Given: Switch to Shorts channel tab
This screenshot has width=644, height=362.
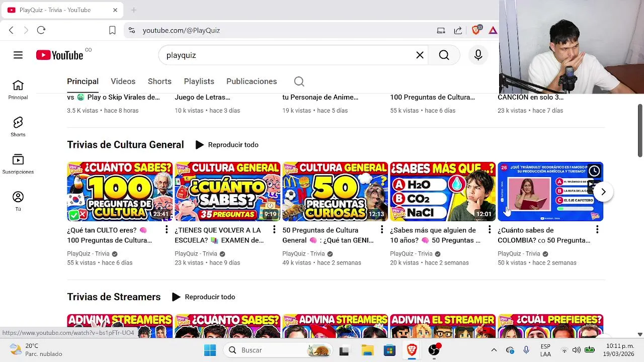Looking at the screenshot, I should (x=159, y=81).
